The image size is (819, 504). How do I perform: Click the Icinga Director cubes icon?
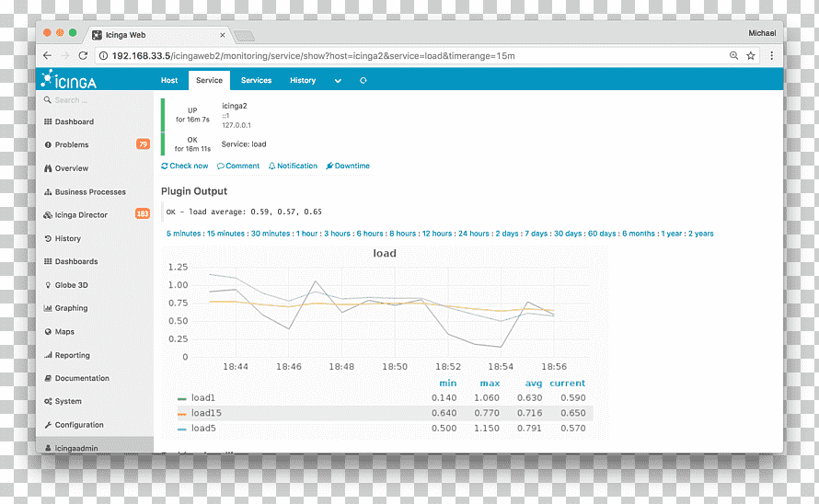48,214
